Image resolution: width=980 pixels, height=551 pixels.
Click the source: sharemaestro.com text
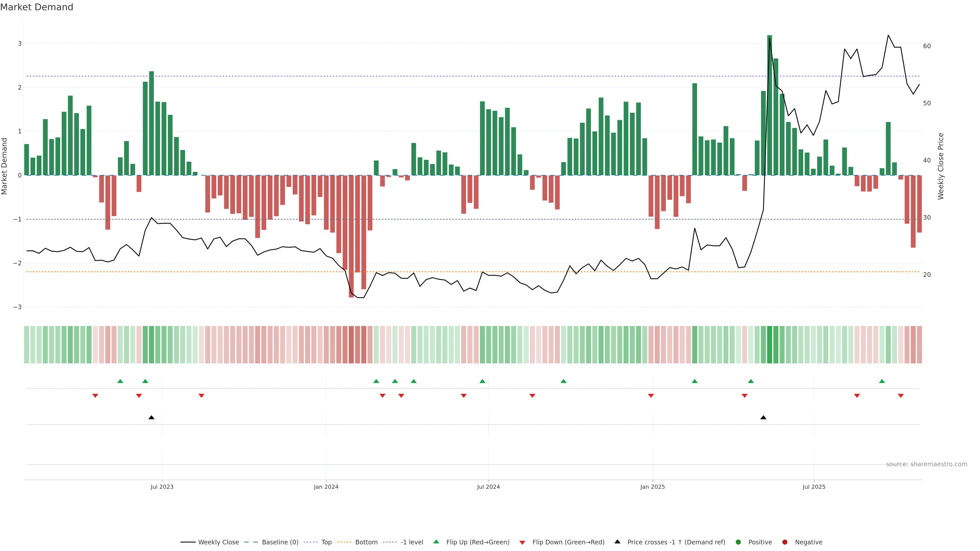coord(926,464)
